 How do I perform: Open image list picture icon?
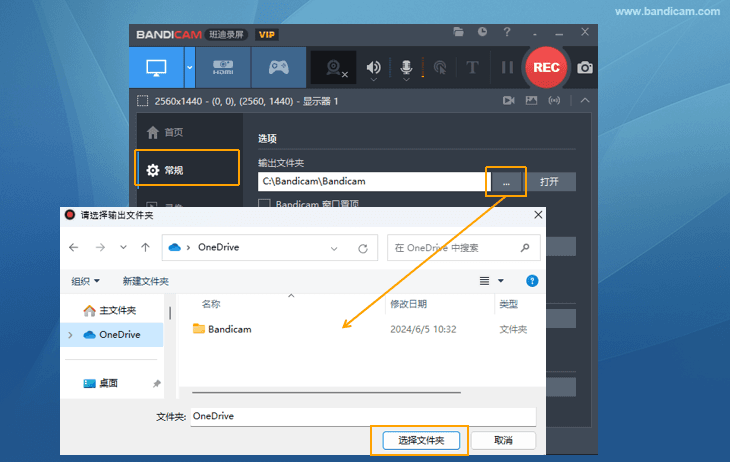point(531,101)
